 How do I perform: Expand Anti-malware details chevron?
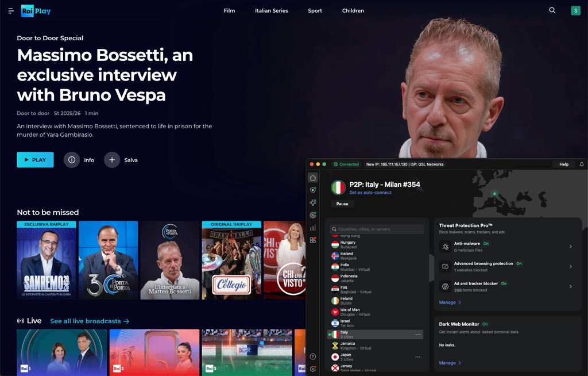[571, 247]
